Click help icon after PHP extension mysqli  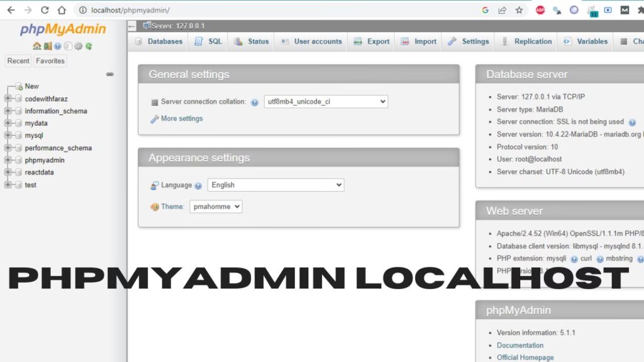pos(574,259)
